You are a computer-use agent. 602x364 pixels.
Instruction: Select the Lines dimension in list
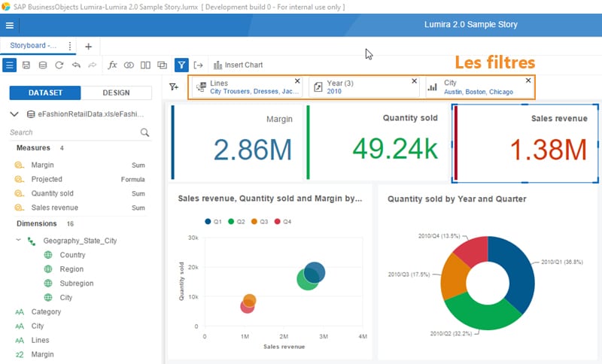pos(41,340)
